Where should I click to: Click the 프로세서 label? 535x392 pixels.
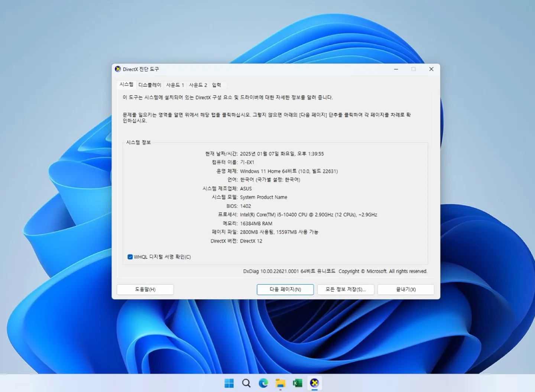pyautogui.click(x=228, y=215)
